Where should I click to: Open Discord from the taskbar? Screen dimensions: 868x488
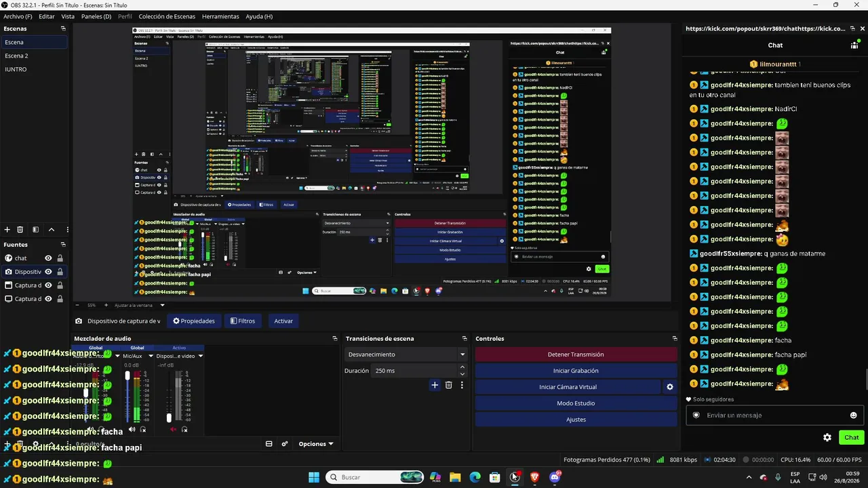[x=555, y=477]
